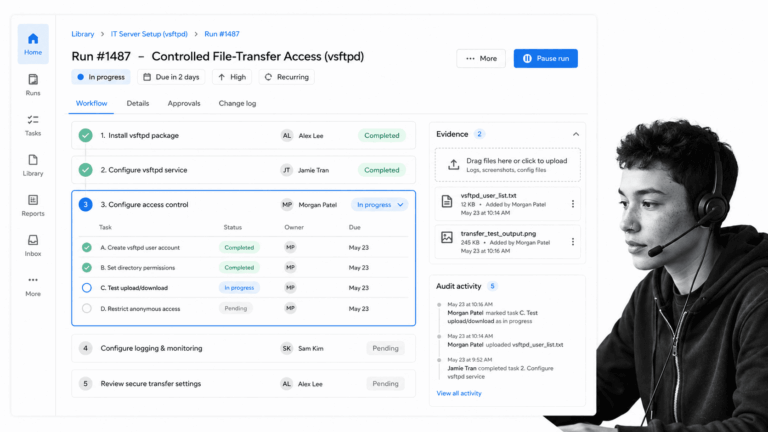The image size is (768, 432).
Task: Go to Tasks in the sidebar
Action: click(33, 125)
